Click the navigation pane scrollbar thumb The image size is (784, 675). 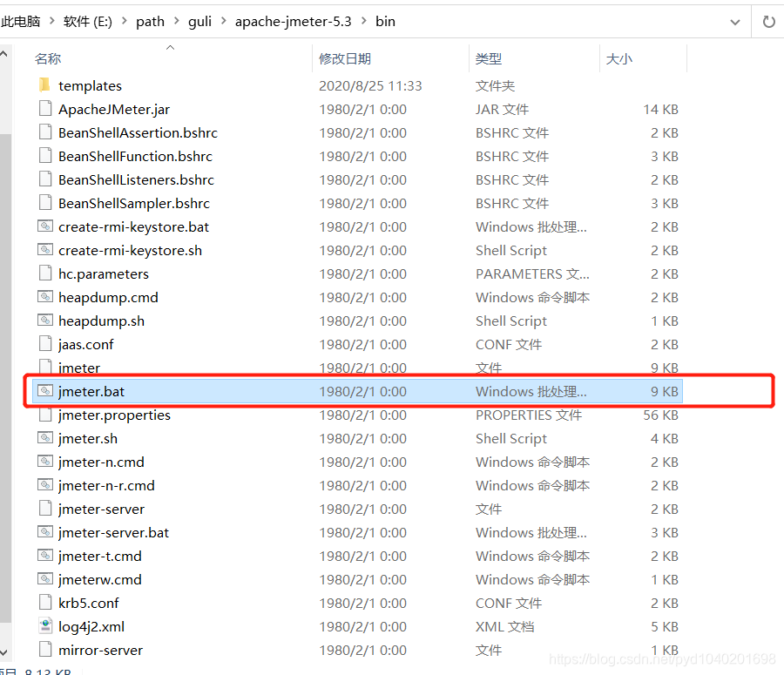coord(5,378)
